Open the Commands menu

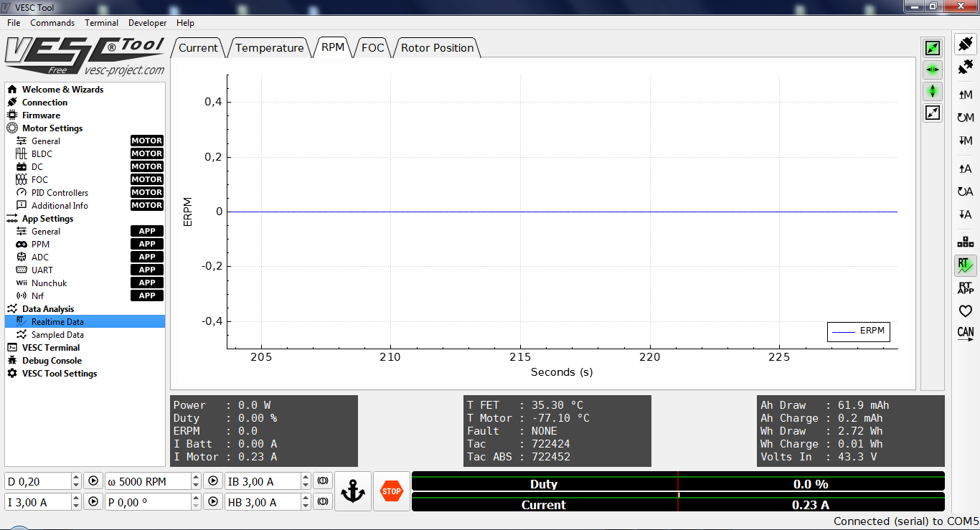tap(52, 22)
